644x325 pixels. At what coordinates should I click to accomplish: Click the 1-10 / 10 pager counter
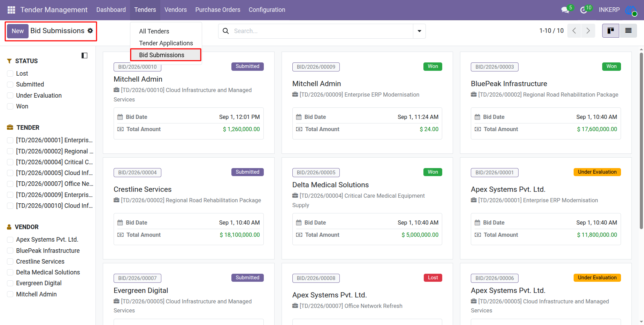point(551,31)
